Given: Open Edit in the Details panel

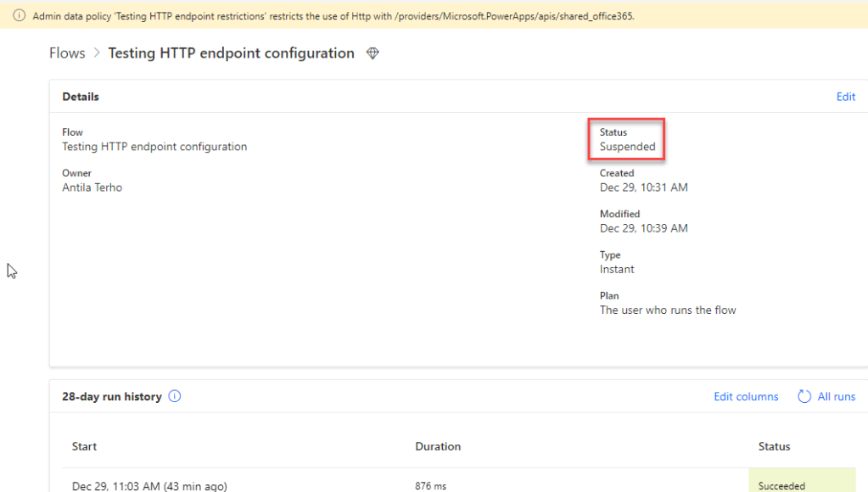Looking at the screenshot, I should (x=845, y=97).
